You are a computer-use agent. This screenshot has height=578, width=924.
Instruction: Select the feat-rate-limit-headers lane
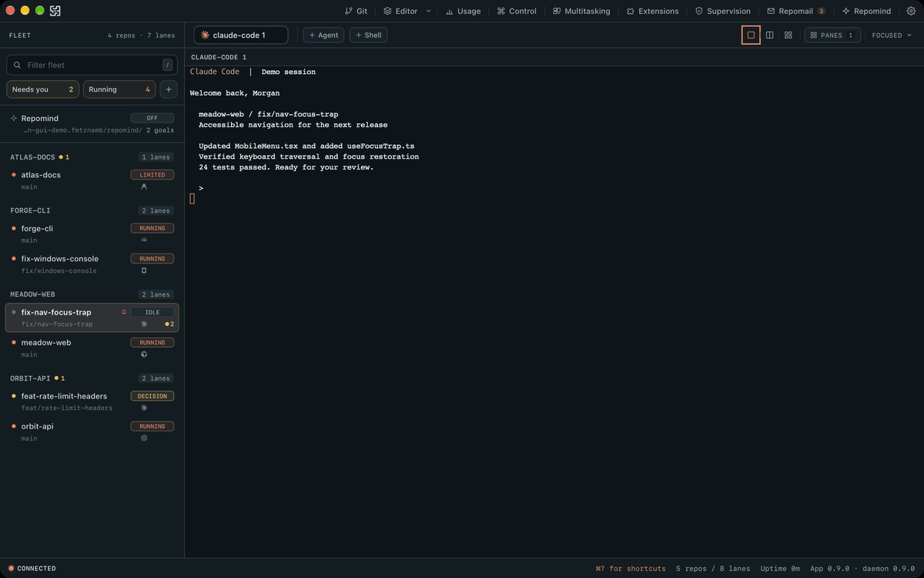92,402
